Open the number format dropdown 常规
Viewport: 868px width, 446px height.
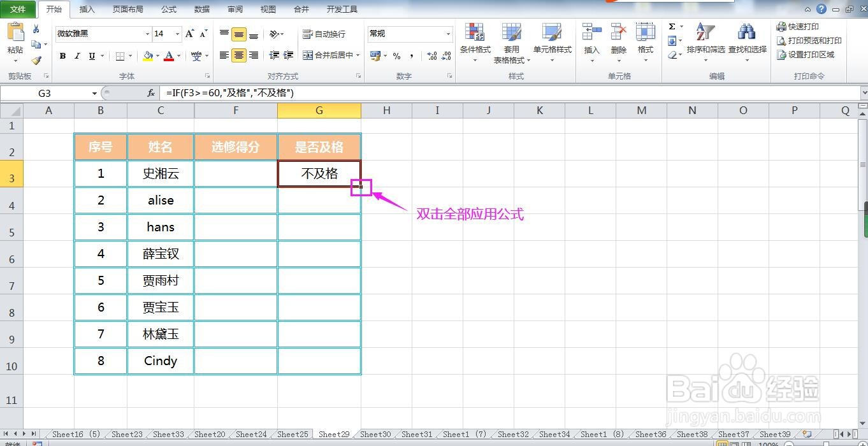[448, 34]
